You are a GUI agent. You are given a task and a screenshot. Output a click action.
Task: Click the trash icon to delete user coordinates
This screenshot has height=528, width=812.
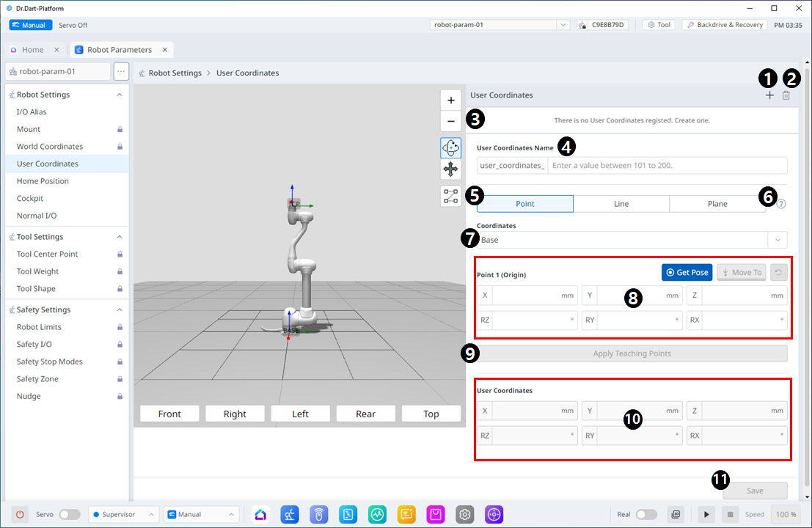tap(786, 95)
